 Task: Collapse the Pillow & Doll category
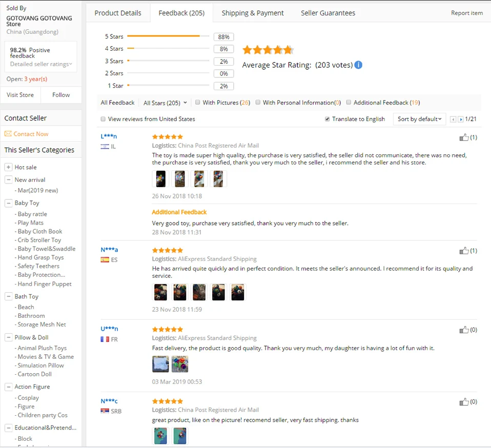8,337
